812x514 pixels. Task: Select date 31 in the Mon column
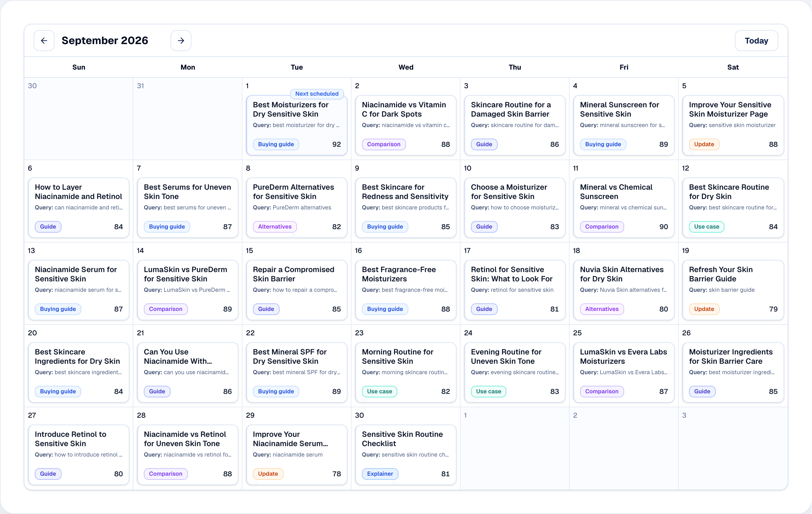140,86
